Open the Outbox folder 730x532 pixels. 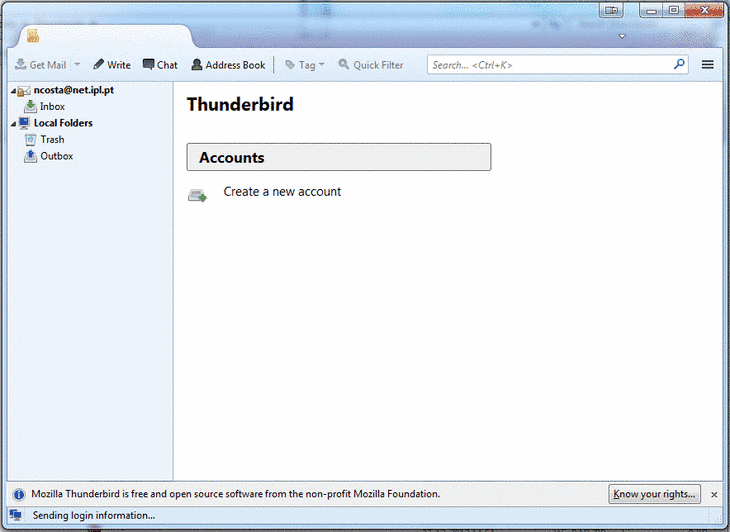pos(56,156)
